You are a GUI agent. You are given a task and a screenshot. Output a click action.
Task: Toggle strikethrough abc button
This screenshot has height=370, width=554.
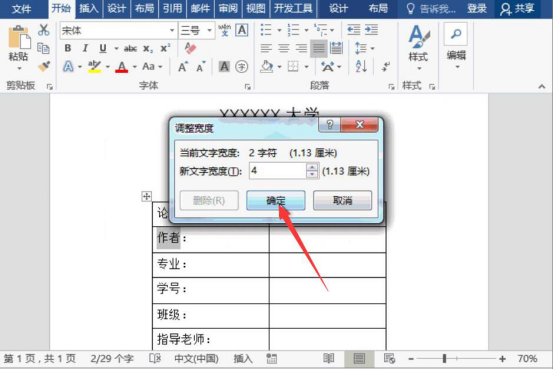[130, 48]
